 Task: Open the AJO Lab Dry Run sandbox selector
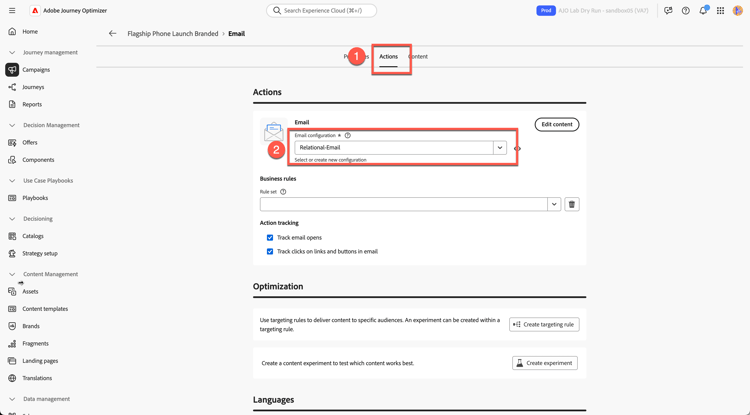point(603,11)
